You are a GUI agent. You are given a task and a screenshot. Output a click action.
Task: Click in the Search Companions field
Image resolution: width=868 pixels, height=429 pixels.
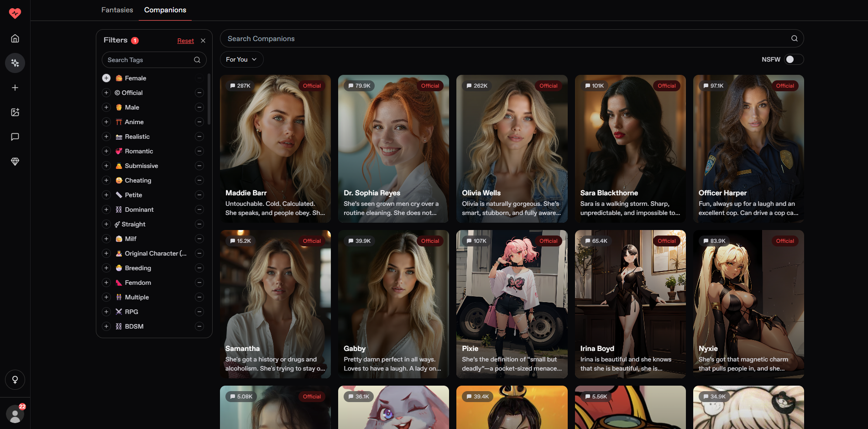(x=512, y=39)
